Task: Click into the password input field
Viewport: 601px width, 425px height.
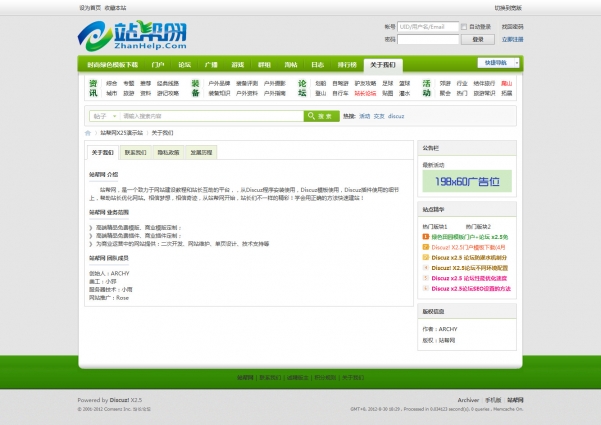Action: coord(429,39)
